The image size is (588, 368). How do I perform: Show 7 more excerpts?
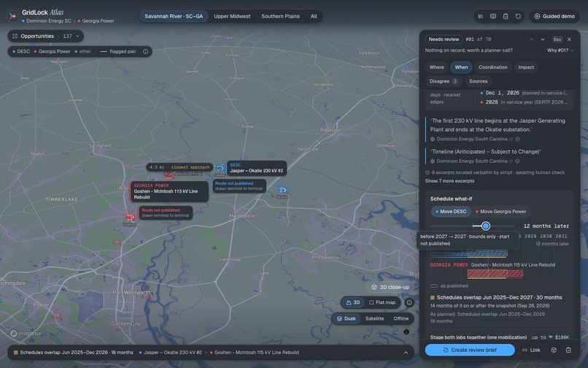449,181
